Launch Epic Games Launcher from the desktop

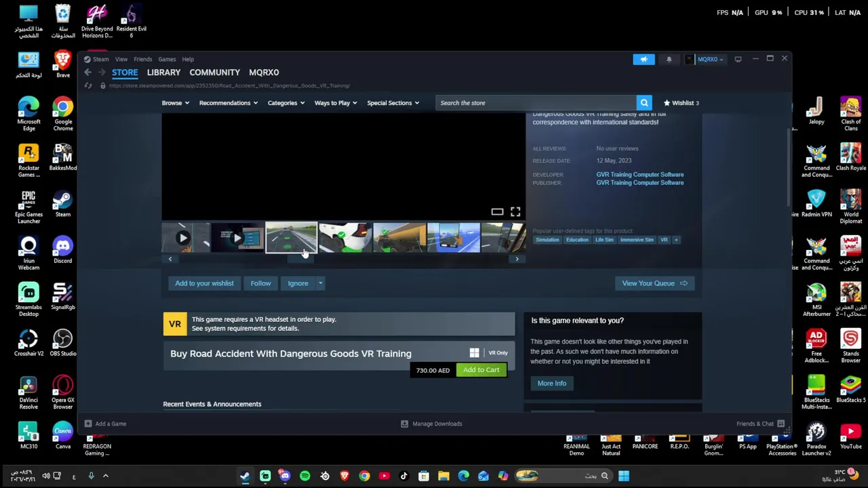click(x=28, y=207)
